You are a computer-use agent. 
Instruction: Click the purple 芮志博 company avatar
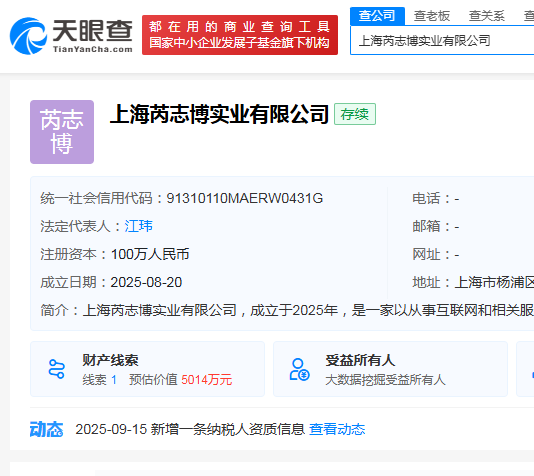click(62, 132)
